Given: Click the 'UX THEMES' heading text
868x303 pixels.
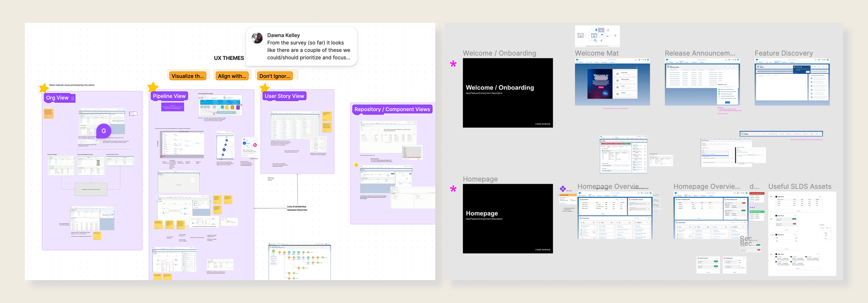Looking at the screenshot, I should (x=229, y=58).
